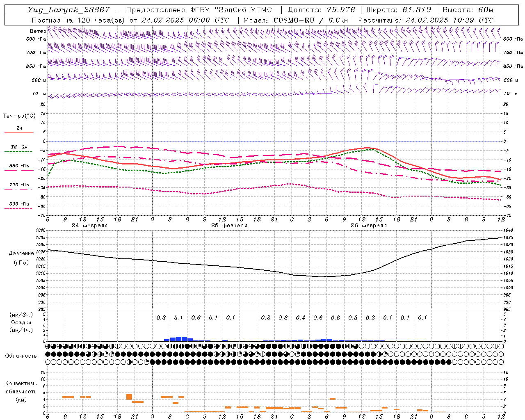Click the provider text ФГБУ "ЗапСиб УГМС"
525x420 pixels.
click(233, 10)
